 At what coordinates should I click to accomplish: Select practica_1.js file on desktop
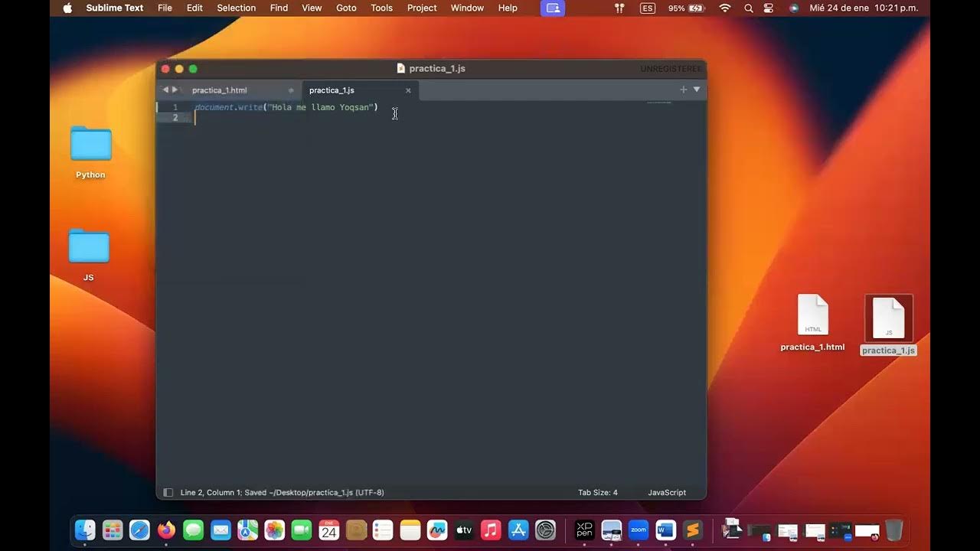pyautogui.click(x=888, y=325)
